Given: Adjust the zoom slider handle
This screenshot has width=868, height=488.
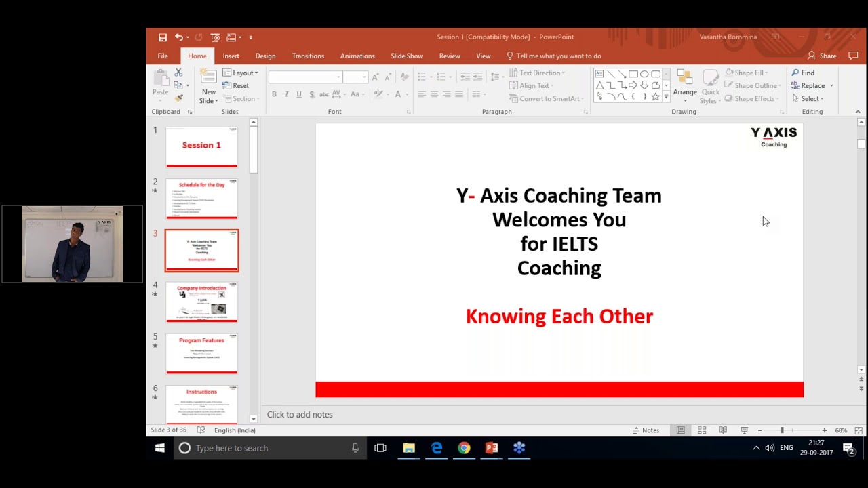Looking at the screenshot, I should (x=782, y=430).
